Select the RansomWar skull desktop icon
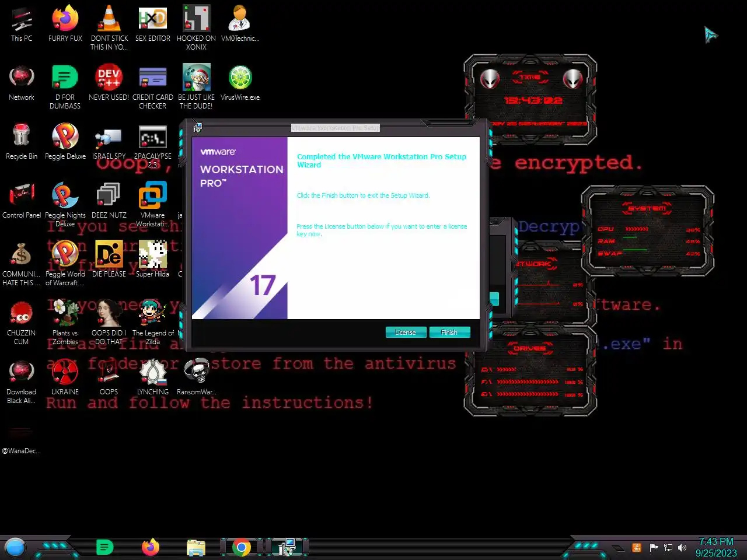 197,377
